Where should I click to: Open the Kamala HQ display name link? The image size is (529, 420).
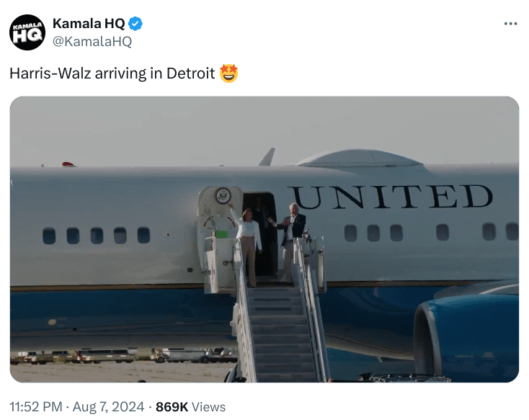(x=89, y=24)
